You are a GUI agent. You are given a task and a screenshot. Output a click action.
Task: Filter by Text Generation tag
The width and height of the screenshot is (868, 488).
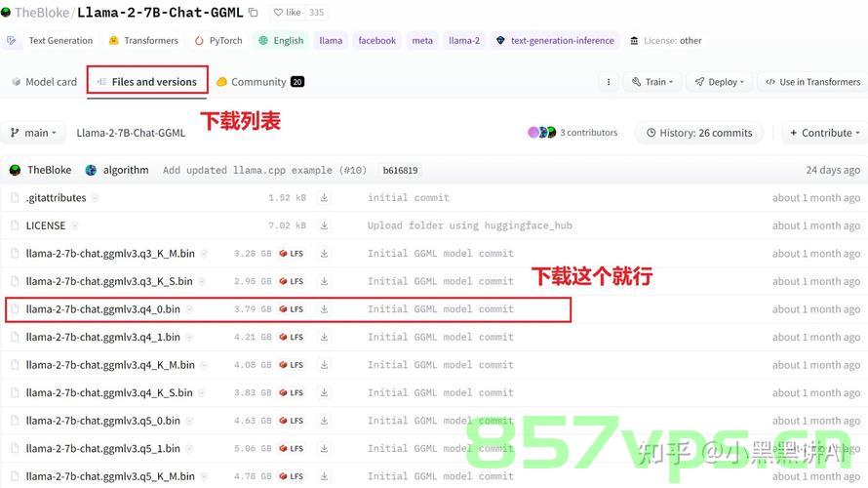[x=50, y=40]
